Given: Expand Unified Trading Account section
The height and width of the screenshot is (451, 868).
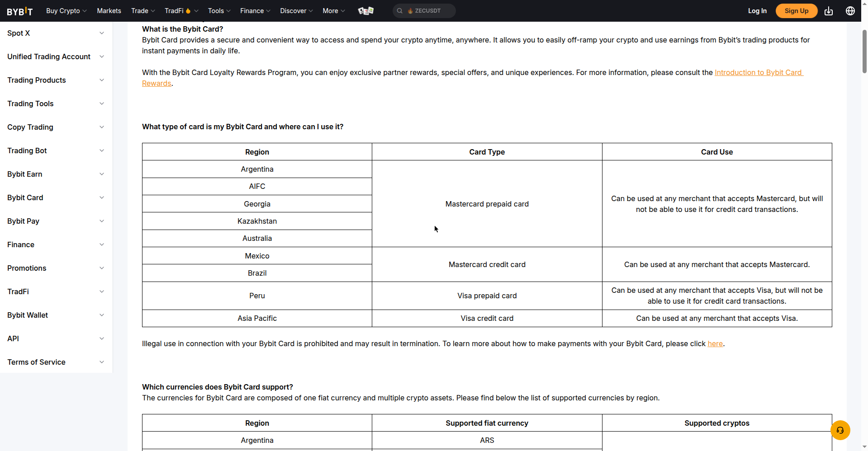Looking at the screenshot, I should coord(56,56).
